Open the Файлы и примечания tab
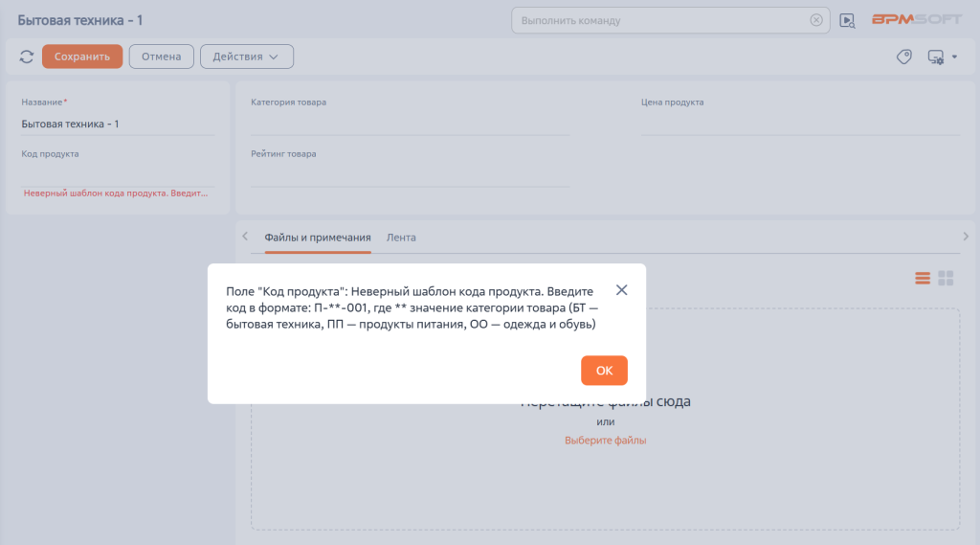Image resolution: width=980 pixels, height=545 pixels. tap(317, 238)
